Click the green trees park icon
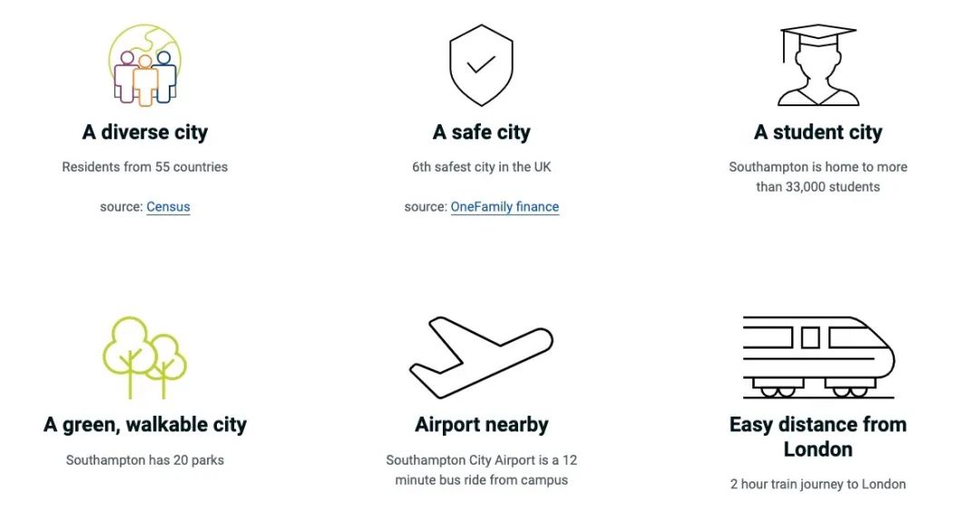The width and height of the screenshot is (980, 511). 145,357
